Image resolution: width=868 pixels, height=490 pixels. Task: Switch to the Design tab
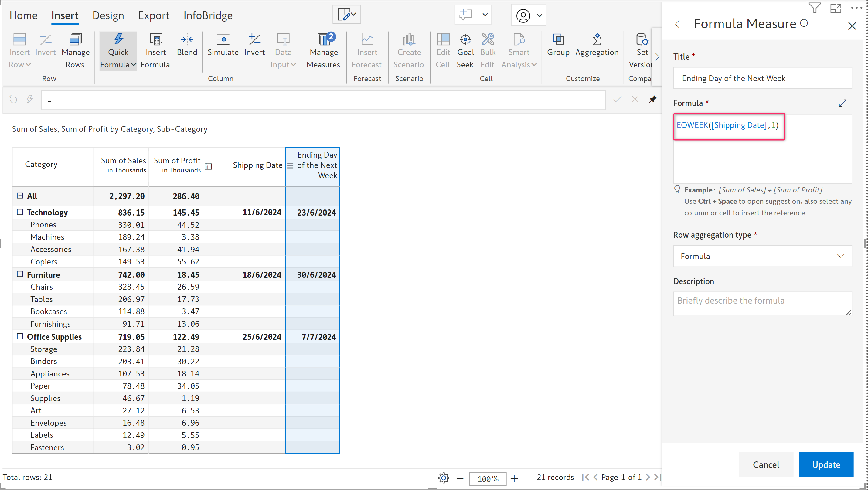click(x=108, y=15)
